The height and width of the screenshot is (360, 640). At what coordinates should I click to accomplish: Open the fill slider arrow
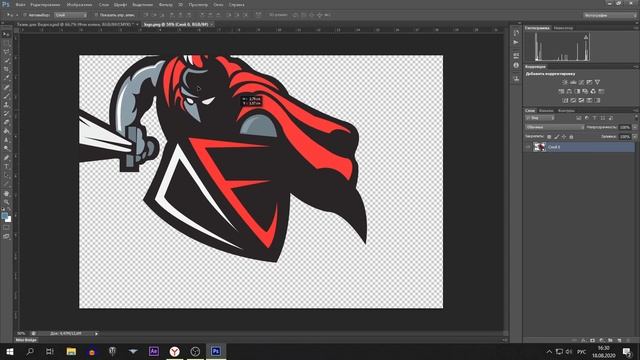point(635,137)
